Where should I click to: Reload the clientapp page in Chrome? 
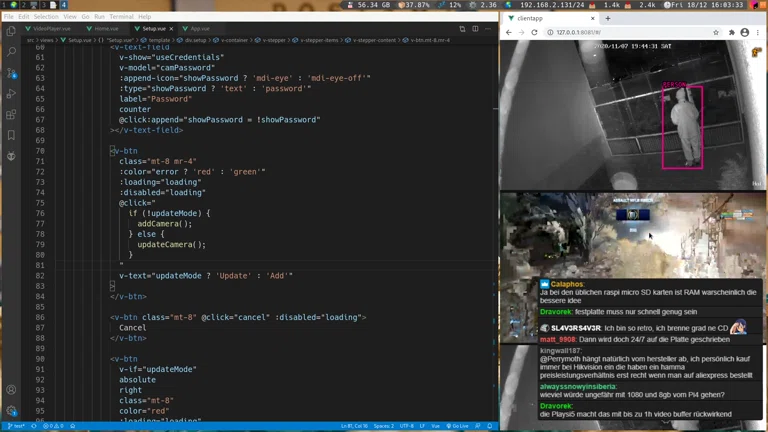click(x=534, y=32)
